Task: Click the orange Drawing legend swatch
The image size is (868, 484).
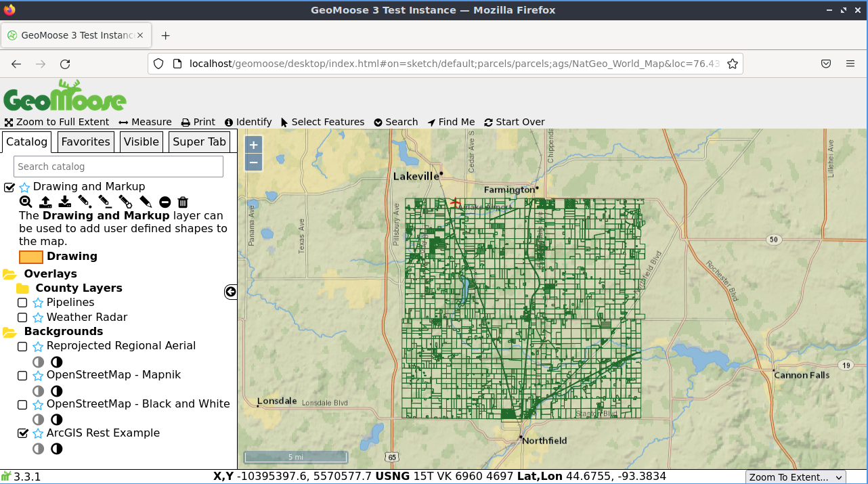Action: [x=31, y=257]
